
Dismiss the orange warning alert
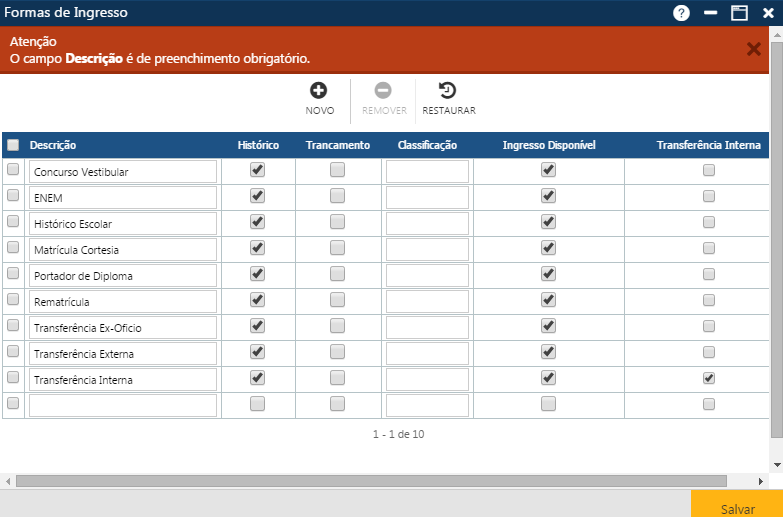tap(754, 49)
